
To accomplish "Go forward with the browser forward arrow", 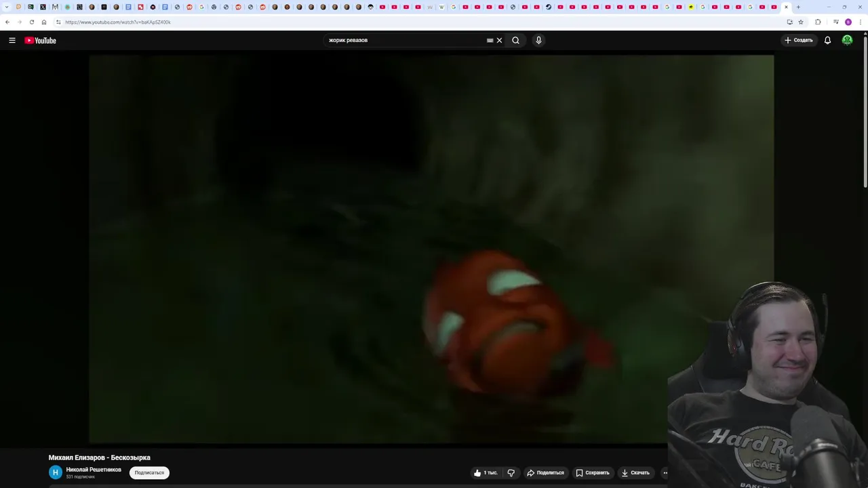I will click(x=20, y=22).
